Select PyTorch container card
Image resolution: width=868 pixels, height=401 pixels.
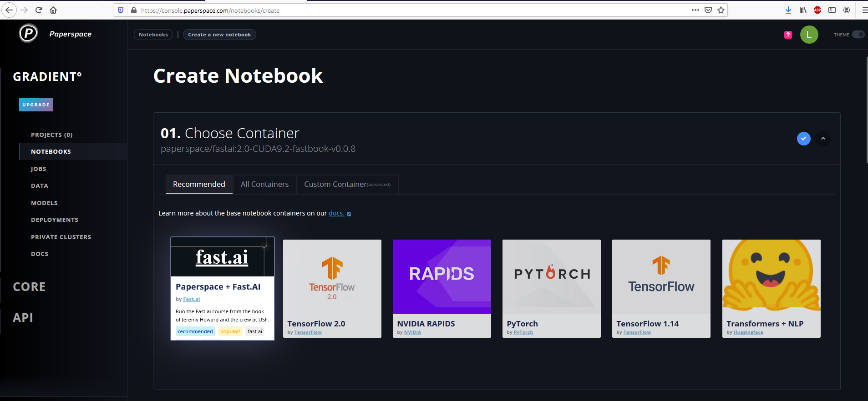click(552, 289)
